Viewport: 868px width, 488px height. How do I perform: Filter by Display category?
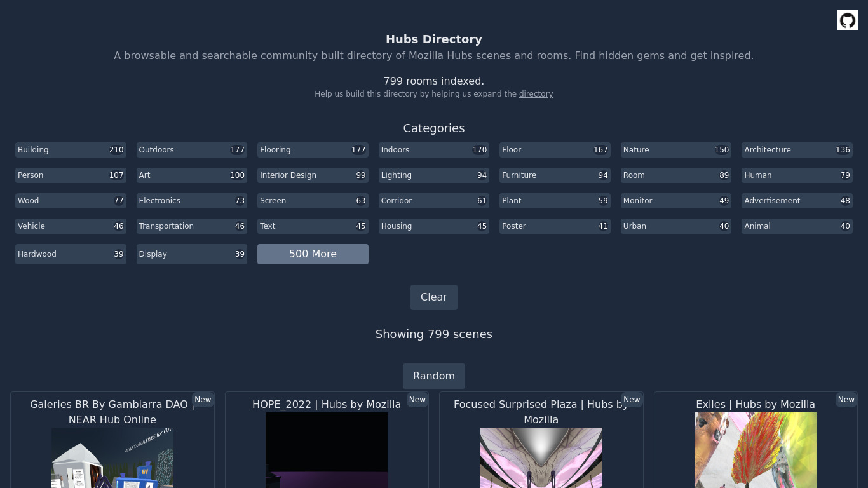click(x=192, y=254)
